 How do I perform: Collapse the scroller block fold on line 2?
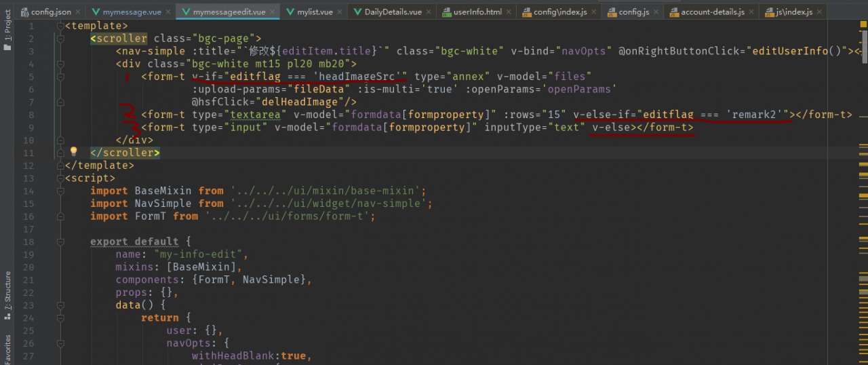[x=62, y=39]
